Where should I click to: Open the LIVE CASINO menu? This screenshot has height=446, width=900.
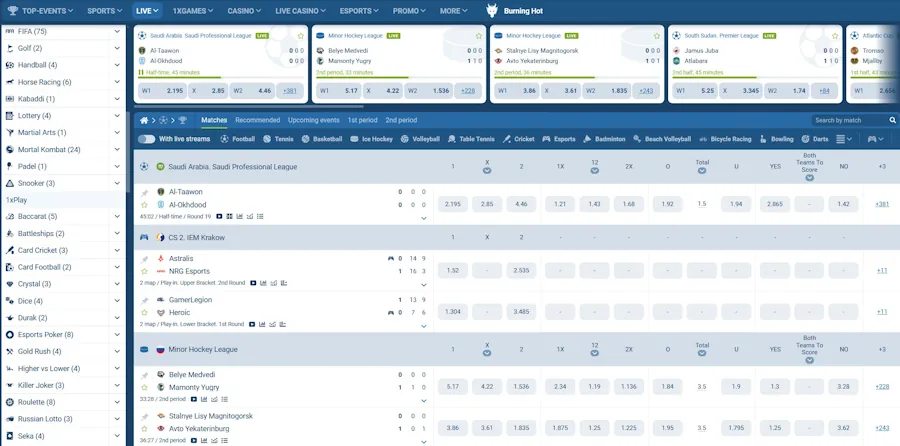[x=300, y=11]
